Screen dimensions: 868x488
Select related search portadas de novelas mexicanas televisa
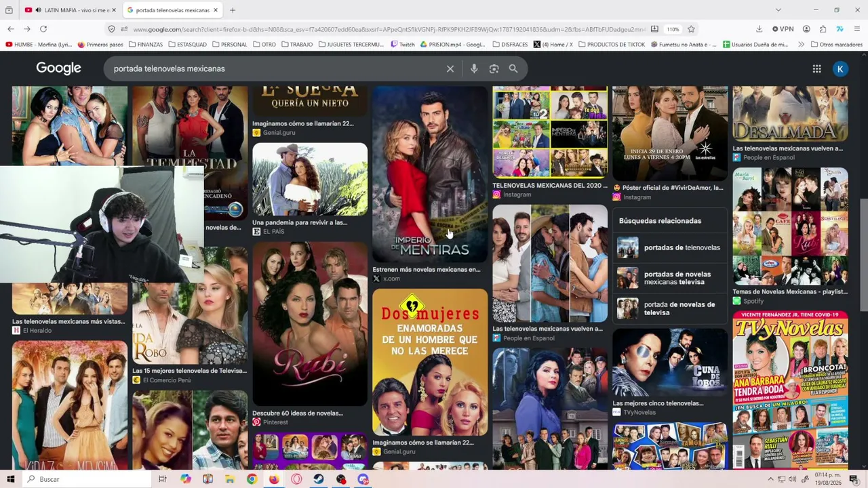pyautogui.click(x=669, y=278)
